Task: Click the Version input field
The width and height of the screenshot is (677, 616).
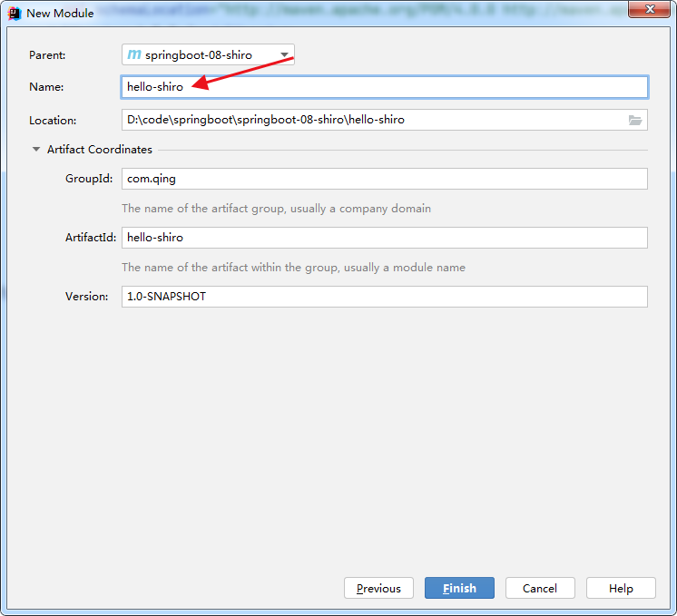Action: pos(385,297)
